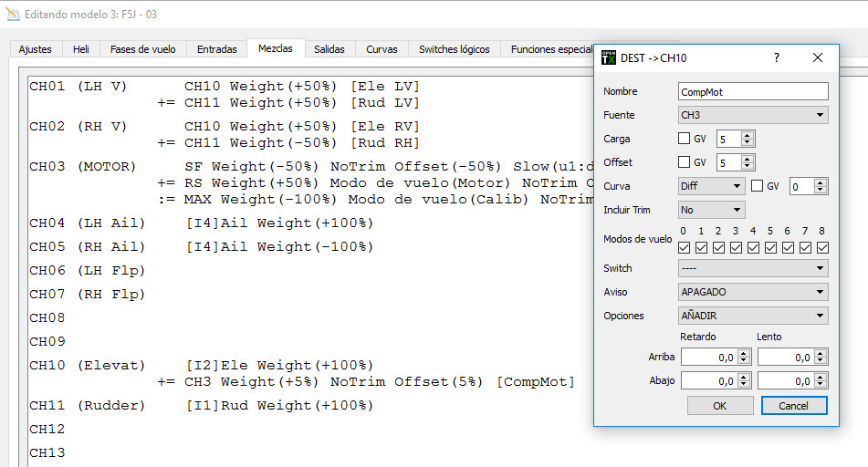Open the Fases de vuelo tab
The height and width of the screenshot is (467, 868).
click(x=142, y=49)
